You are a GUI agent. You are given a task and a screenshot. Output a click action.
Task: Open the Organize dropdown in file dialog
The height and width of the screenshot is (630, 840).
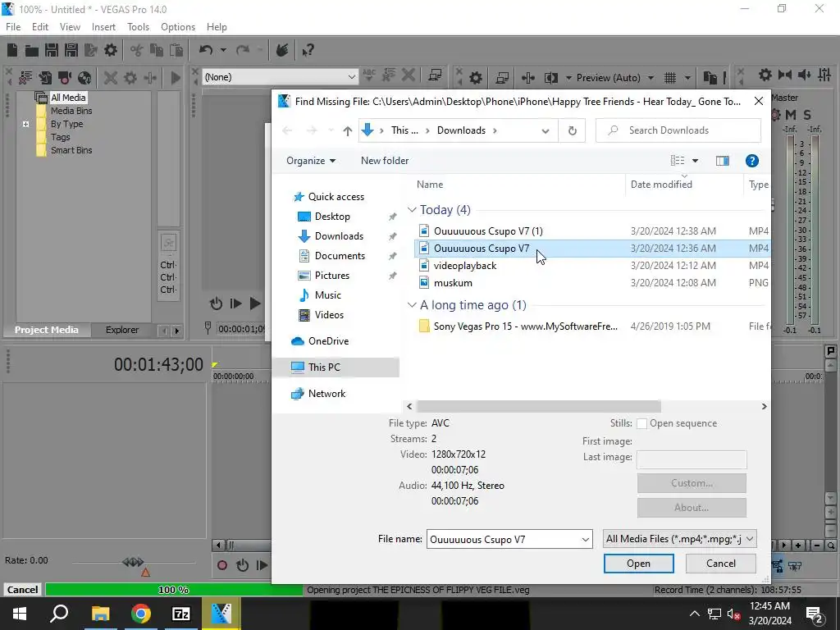pyautogui.click(x=311, y=161)
